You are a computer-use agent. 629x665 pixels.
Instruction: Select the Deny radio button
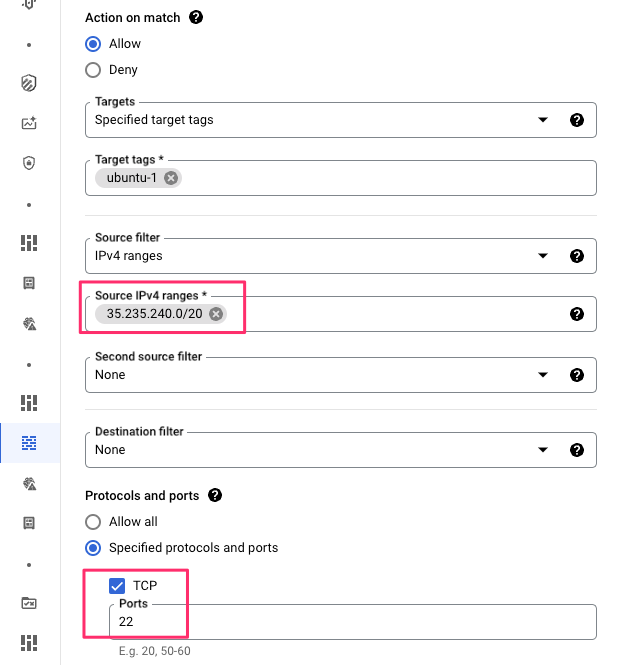pyautogui.click(x=93, y=70)
